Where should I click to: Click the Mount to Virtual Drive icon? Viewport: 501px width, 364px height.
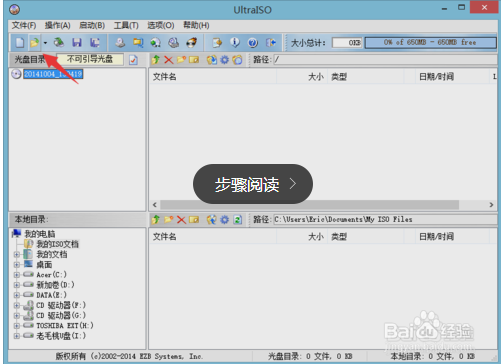pyautogui.click(x=156, y=42)
